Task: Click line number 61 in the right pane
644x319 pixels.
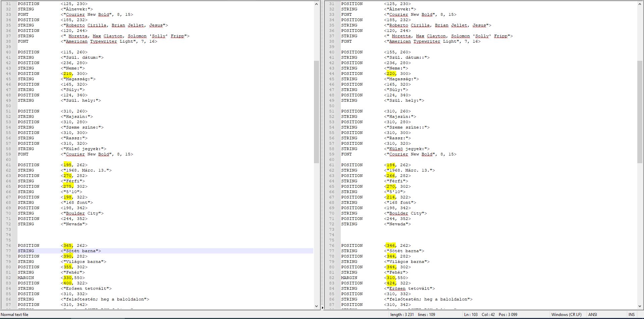Action: [332, 165]
